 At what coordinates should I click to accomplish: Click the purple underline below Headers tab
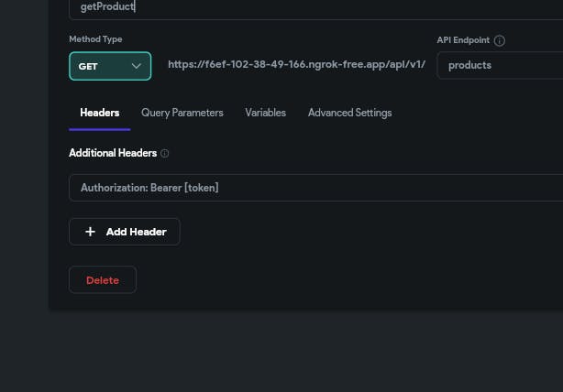[99, 129]
